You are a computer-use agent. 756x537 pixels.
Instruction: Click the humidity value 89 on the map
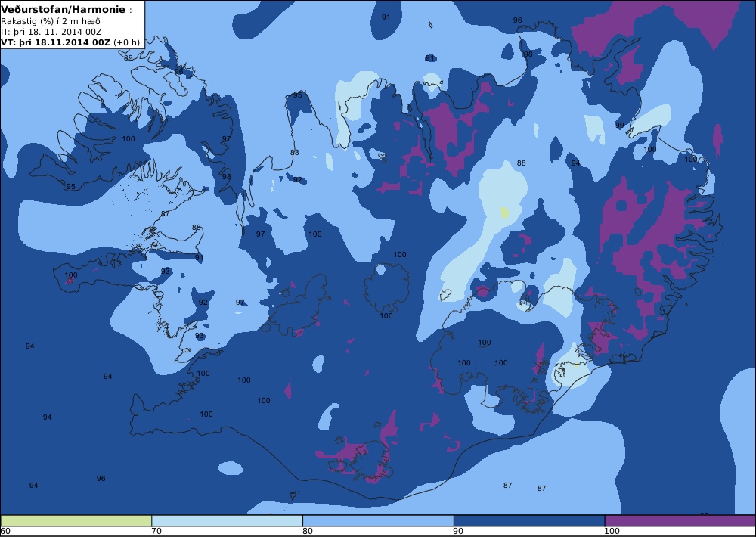pos(129,58)
